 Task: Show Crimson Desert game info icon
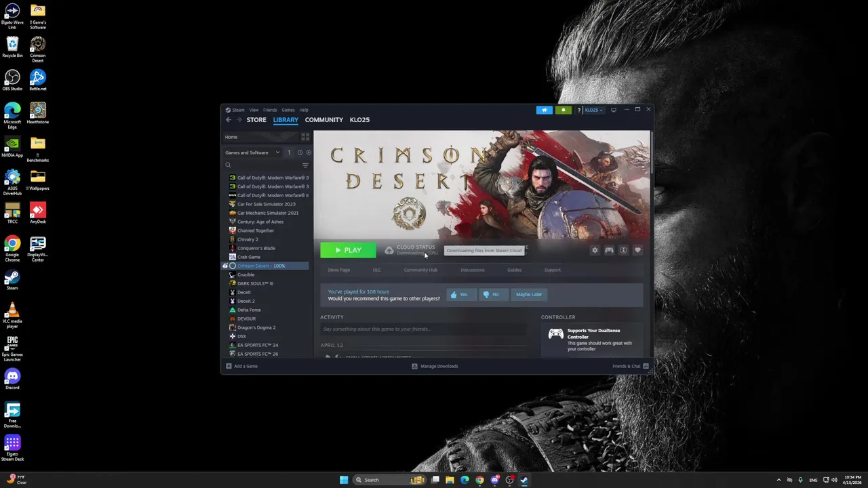point(623,250)
